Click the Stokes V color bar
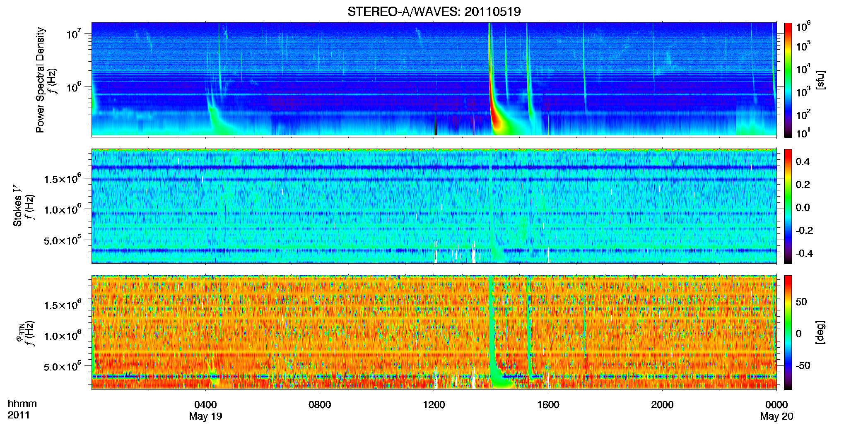This screenshot has width=868, height=447. (788, 206)
